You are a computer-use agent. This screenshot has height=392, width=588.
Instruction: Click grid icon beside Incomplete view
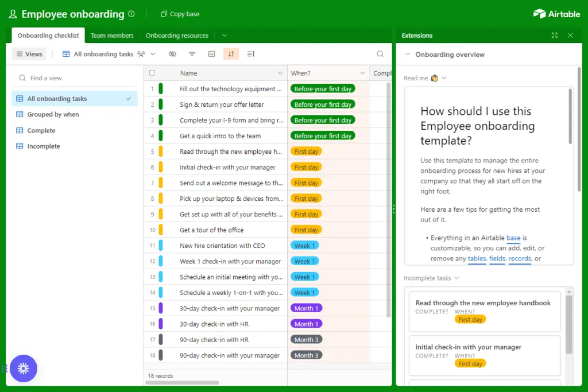click(20, 146)
